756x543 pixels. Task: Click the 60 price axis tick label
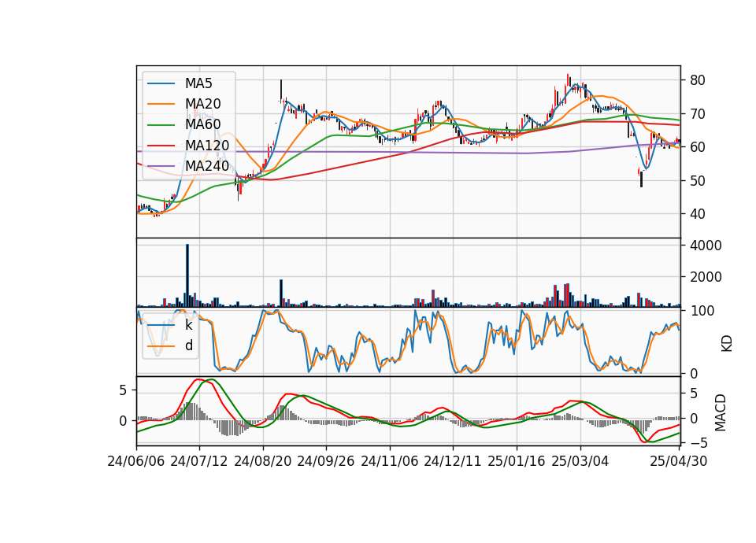click(698, 147)
